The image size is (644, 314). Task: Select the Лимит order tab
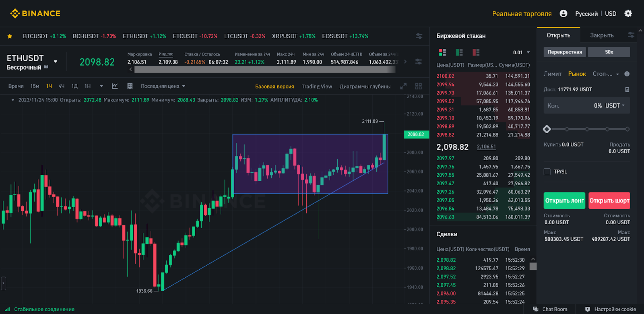click(x=553, y=74)
